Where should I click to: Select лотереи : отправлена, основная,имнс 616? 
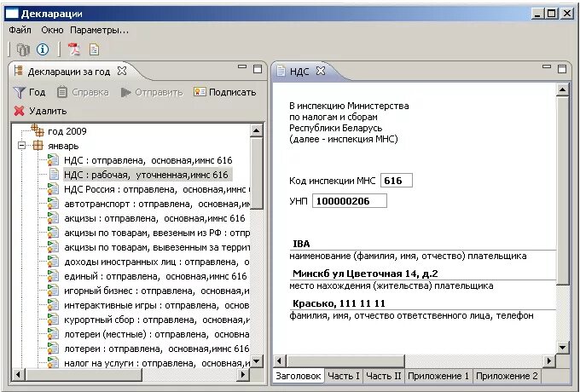pyautogui.click(x=157, y=349)
